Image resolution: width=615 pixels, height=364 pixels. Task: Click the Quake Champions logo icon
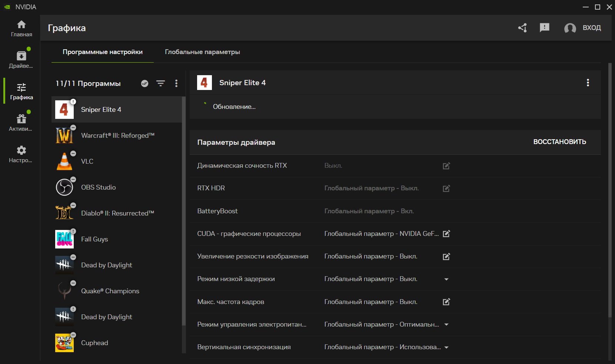pyautogui.click(x=64, y=291)
